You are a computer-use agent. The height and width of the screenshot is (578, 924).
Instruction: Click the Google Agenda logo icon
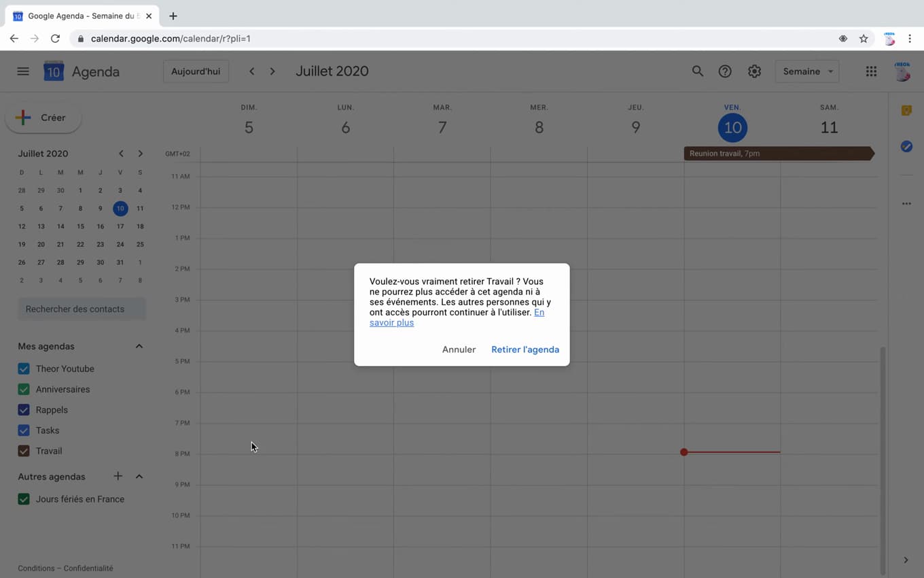pyautogui.click(x=54, y=71)
